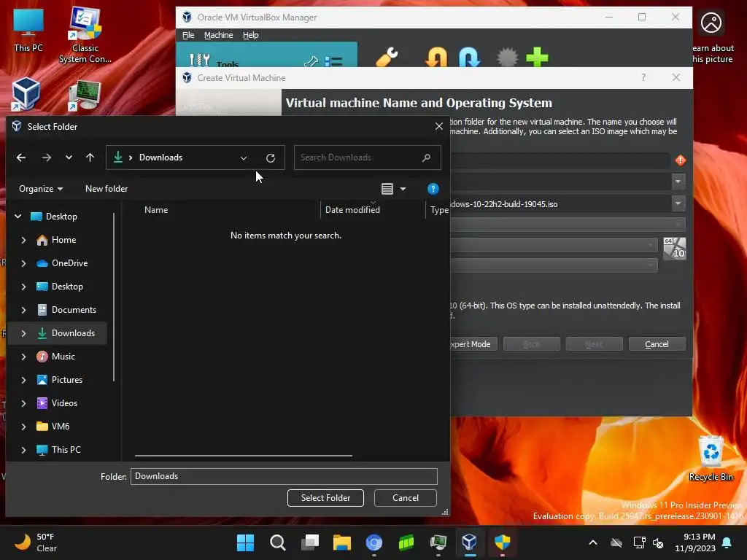Expand the address bar history dropdown

point(244,157)
